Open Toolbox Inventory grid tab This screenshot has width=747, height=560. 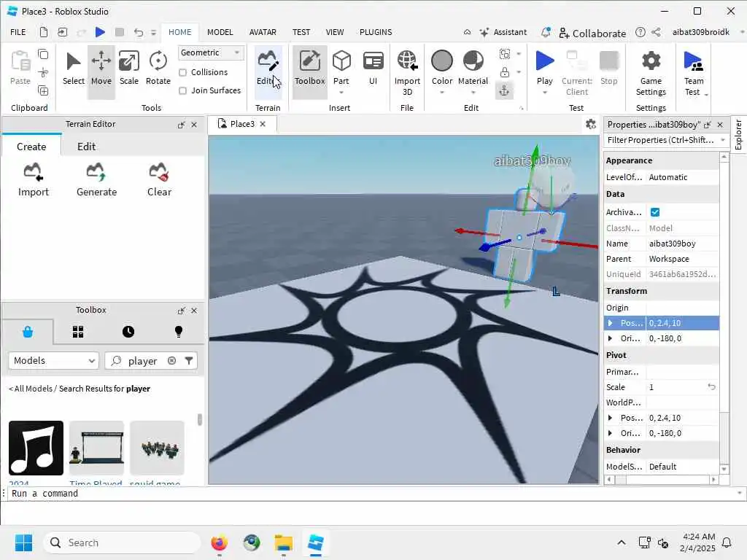coord(78,332)
